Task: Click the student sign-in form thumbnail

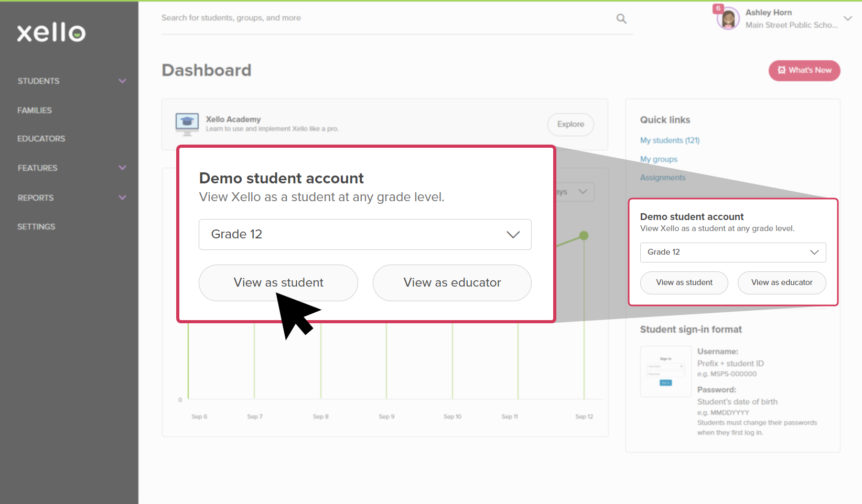Action: pyautogui.click(x=666, y=371)
